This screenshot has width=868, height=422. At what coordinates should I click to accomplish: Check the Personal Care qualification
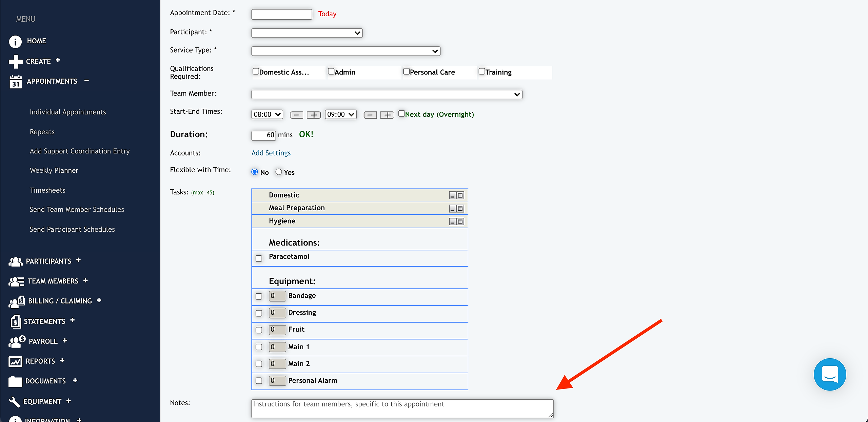point(406,71)
